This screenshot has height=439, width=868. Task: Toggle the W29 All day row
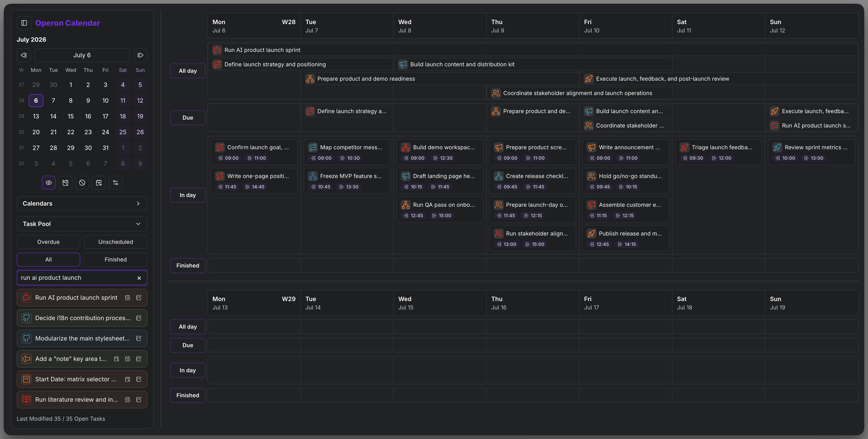tap(188, 327)
